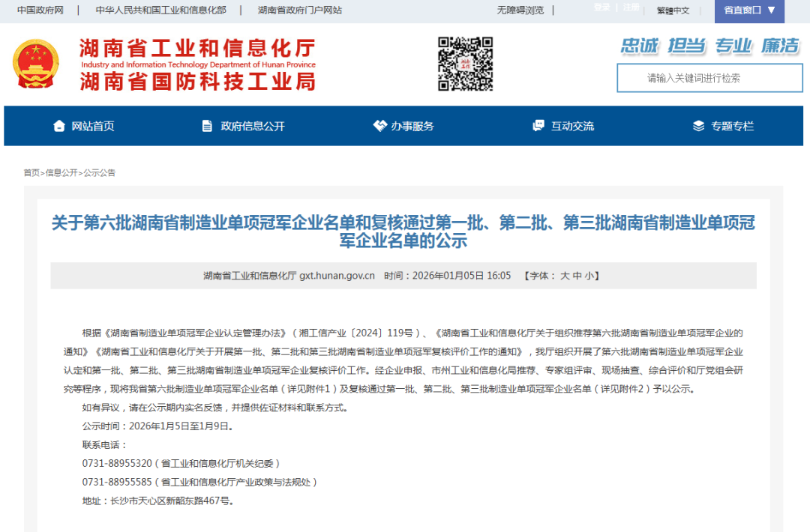This screenshot has height=532, width=810.
Task: Click inside the keyword search input box
Action: tap(709, 78)
